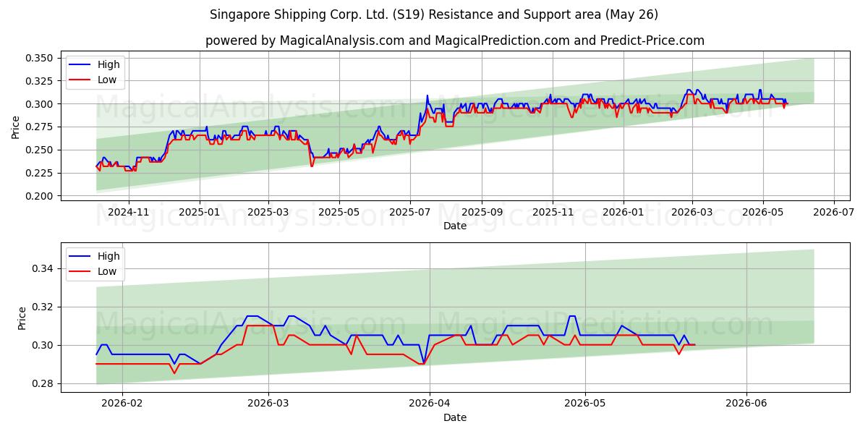Image resolution: width=868 pixels, height=434 pixels.
Task: Click the 2025-03 date tick label
Action: click(x=268, y=212)
